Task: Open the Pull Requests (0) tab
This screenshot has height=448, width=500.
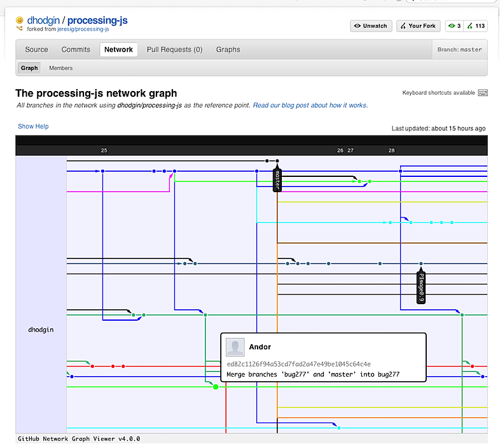Action: (174, 50)
